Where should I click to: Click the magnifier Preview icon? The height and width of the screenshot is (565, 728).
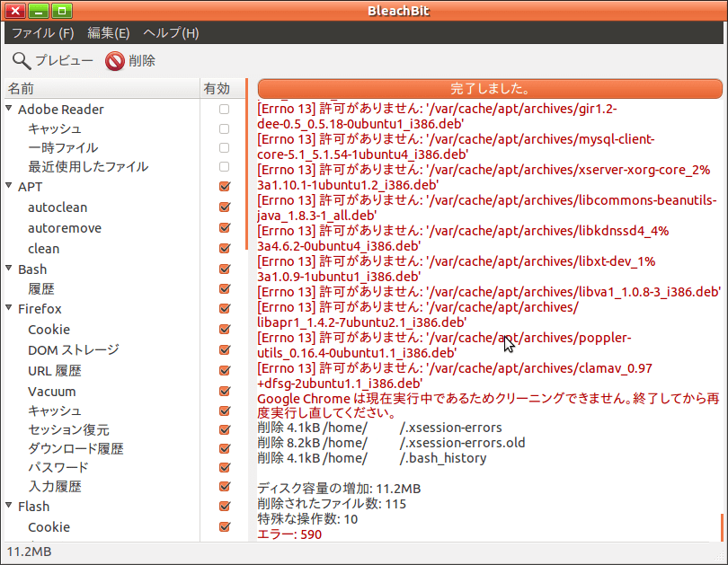[21, 61]
